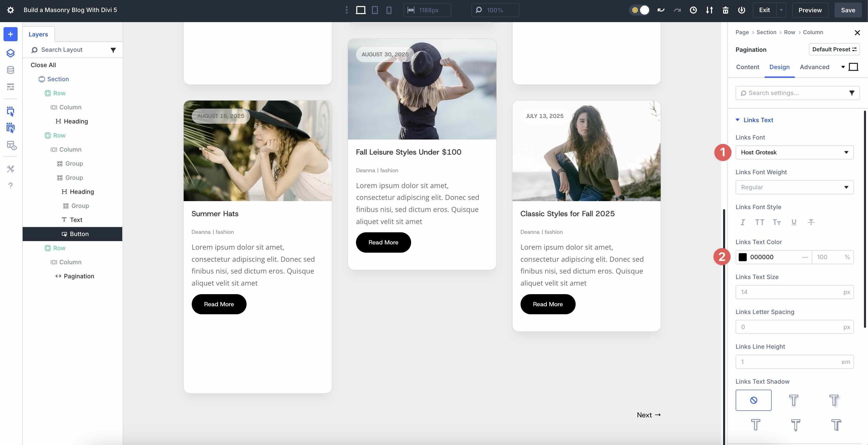Switch to the Advanced tab
Screen dimensions: 868x445
point(814,67)
